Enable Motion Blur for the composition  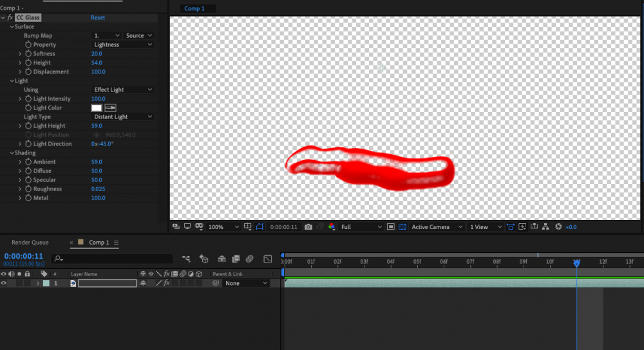(249, 259)
